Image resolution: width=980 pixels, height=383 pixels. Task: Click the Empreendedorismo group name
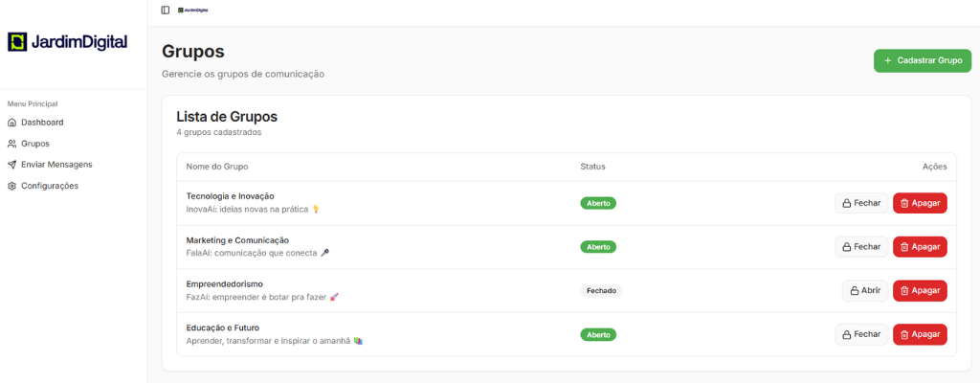click(x=224, y=283)
